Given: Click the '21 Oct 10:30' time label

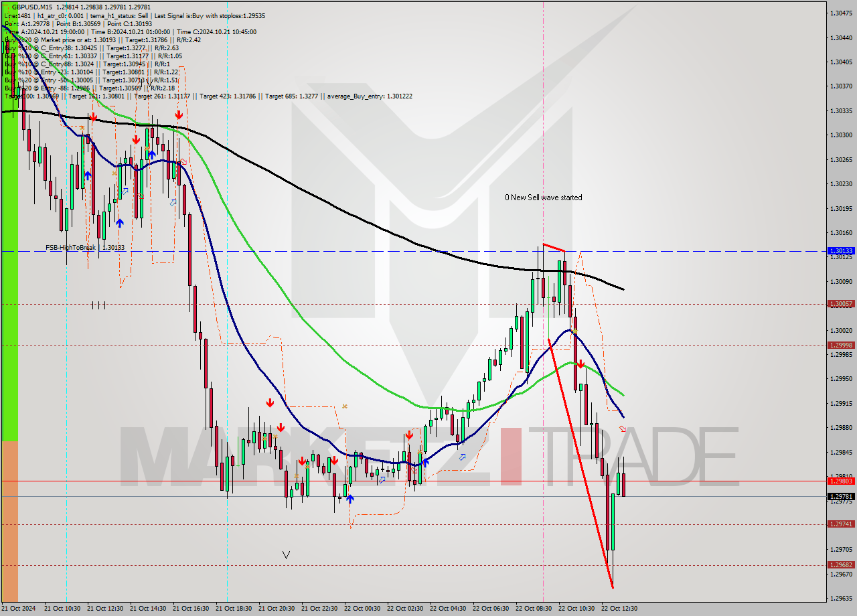Looking at the screenshot, I should pos(62,609).
